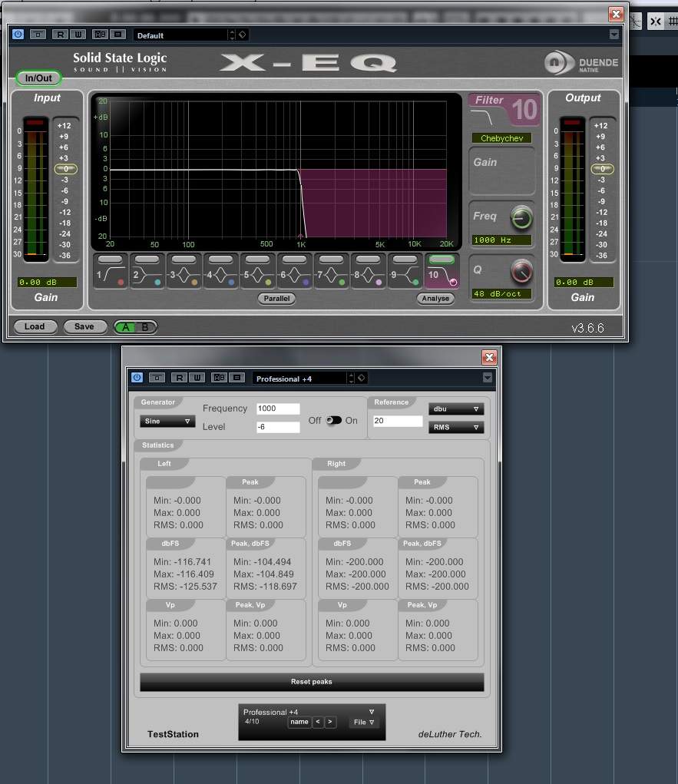Click the Save button
Screen dimensions: 678x784
point(84,326)
